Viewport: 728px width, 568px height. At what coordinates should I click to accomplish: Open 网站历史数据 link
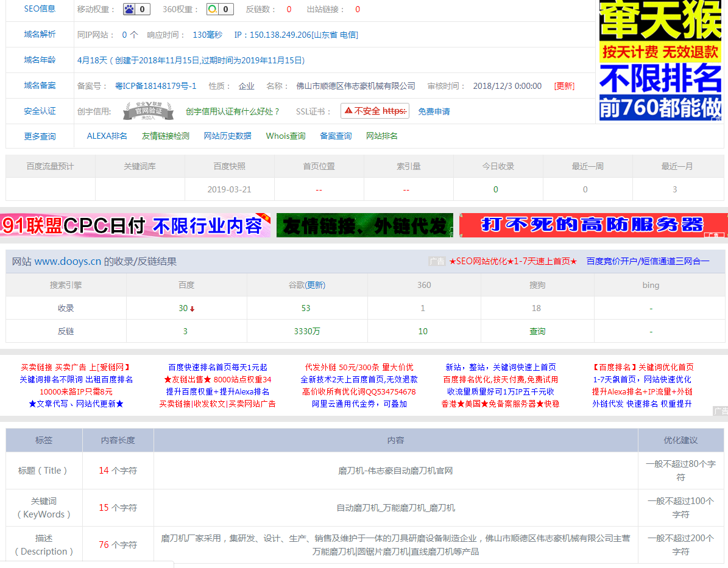click(227, 136)
